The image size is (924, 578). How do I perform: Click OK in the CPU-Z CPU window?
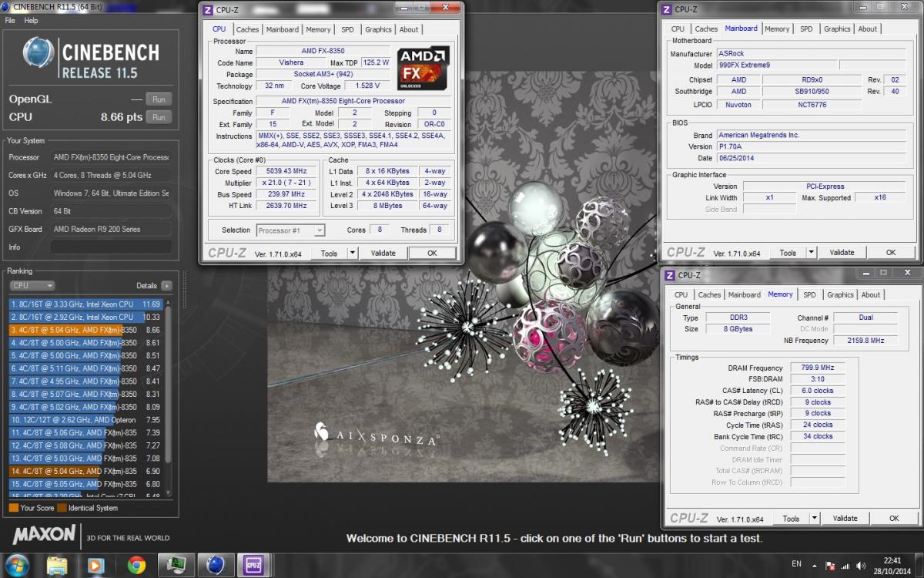coord(432,253)
